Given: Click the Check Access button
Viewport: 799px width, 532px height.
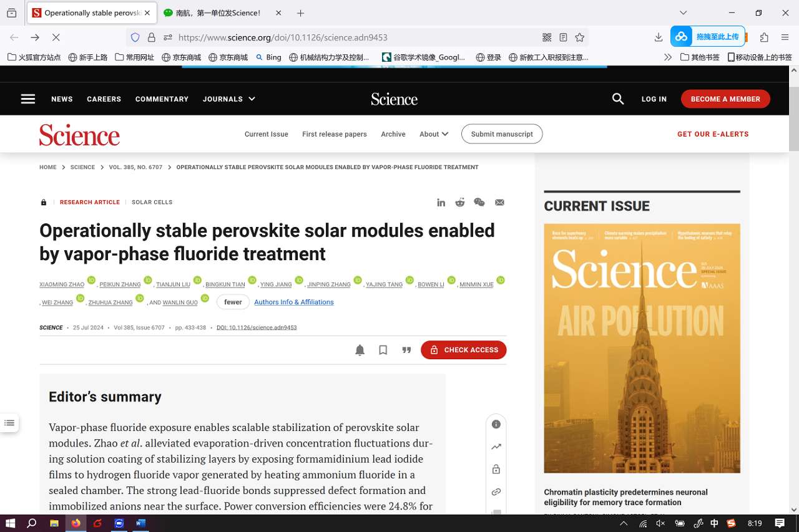Looking at the screenshot, I should 463,350.
